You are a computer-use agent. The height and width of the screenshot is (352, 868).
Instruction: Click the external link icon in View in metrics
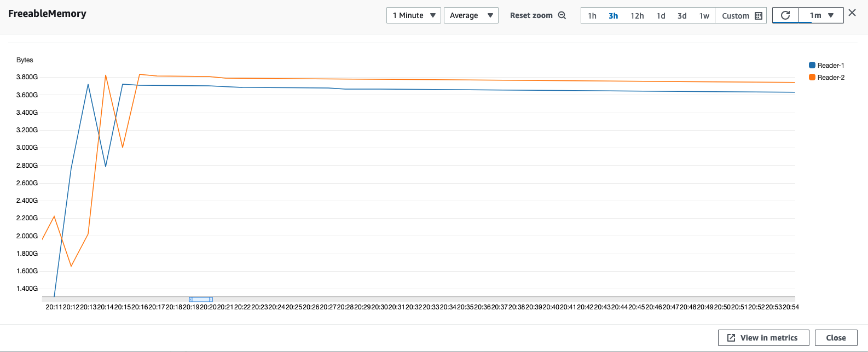point(731,338)
